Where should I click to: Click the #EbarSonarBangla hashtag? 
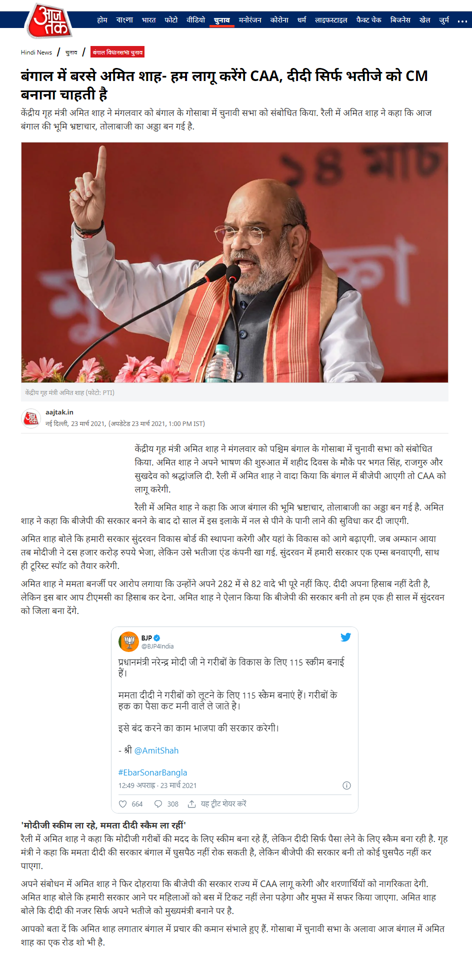pyautogui.click(x=152, y=772)
